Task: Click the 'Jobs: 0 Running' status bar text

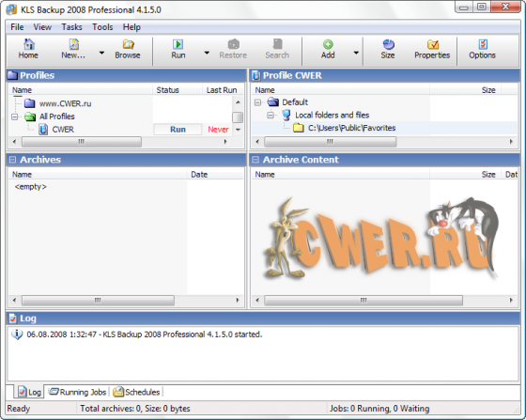Action: point(379,409)
